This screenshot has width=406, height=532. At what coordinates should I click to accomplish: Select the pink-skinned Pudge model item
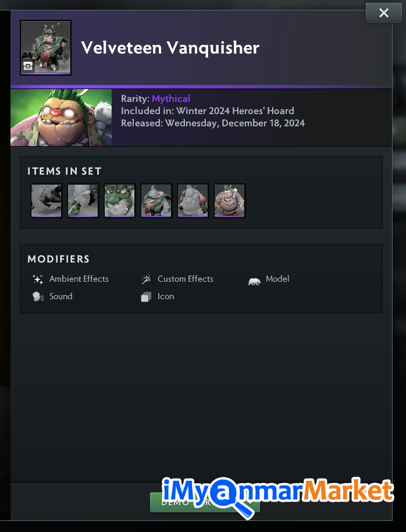point(229,200)
